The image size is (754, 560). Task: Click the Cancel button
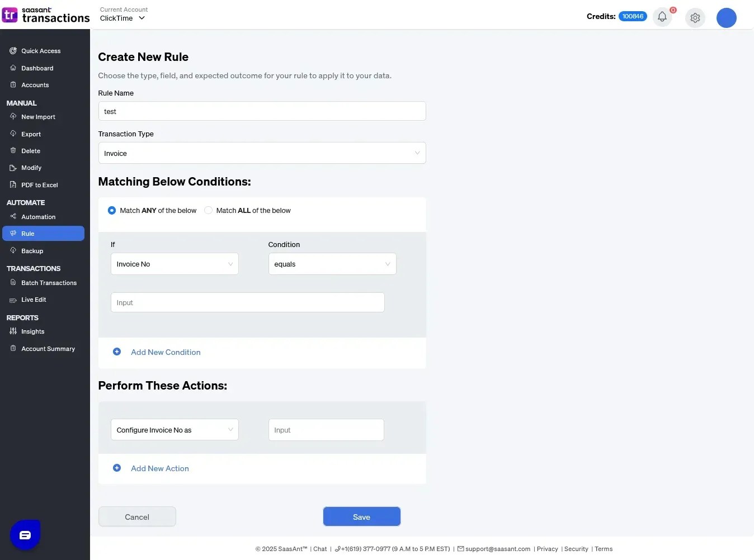[x=137, y=517]
